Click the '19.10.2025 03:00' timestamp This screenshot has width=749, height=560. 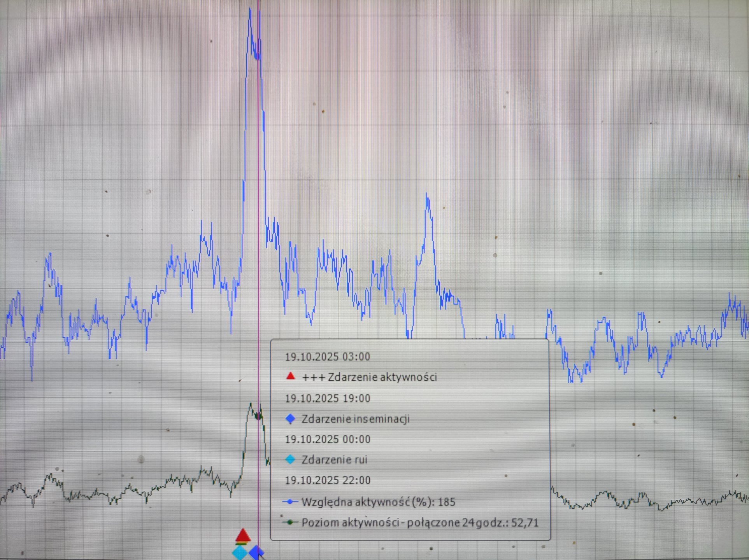click(x=327, y=357)
